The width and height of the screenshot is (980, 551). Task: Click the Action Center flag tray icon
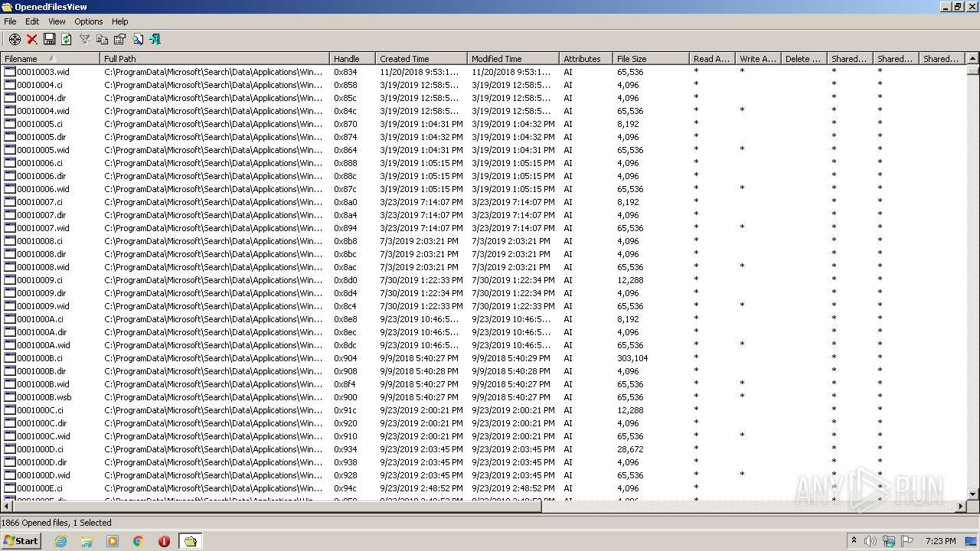tap(907, 541)
